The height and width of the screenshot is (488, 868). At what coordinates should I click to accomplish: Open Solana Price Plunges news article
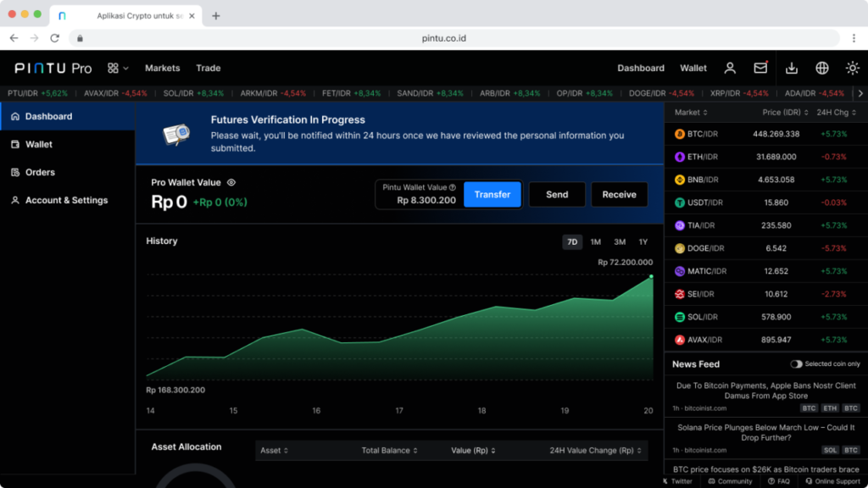tap(765, 433)
